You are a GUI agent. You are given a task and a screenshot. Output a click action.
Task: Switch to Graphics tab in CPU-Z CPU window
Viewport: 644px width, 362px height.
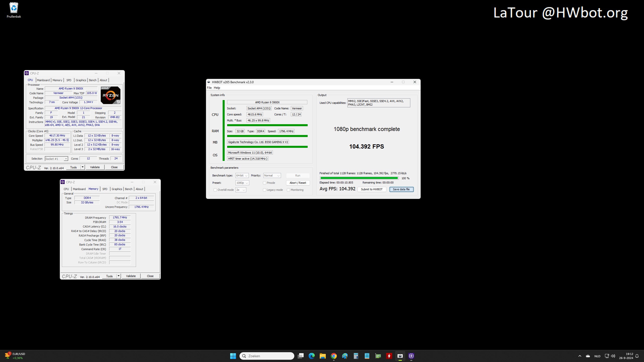(x=81, y=80)
